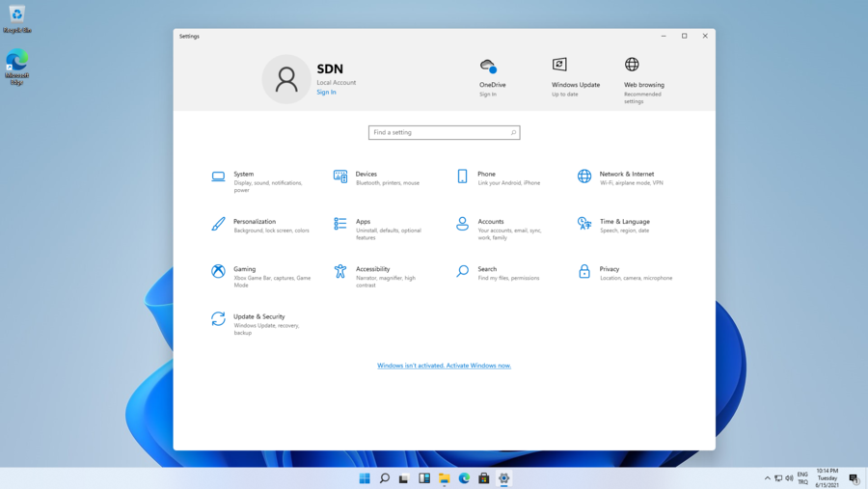The width and height of the screenshot is (868, 489).
Task: Open Personalization paintbrush icon
Action: coord(218,224)
